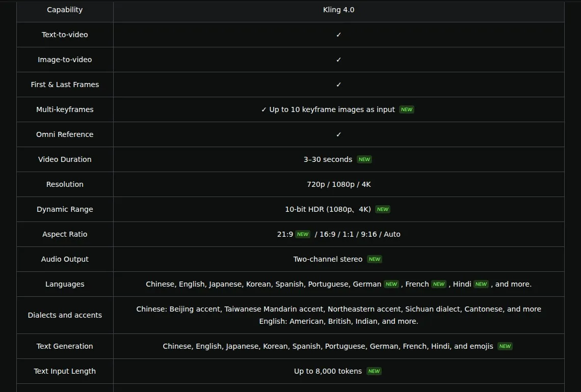Click the '3–30 seconds' value
This screenshot has width=581, height=392.
(x=328, y=159)
